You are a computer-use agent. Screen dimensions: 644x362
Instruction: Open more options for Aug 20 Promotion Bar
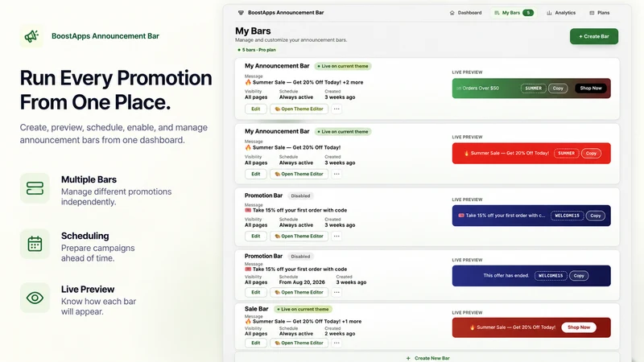coord(336,292)
